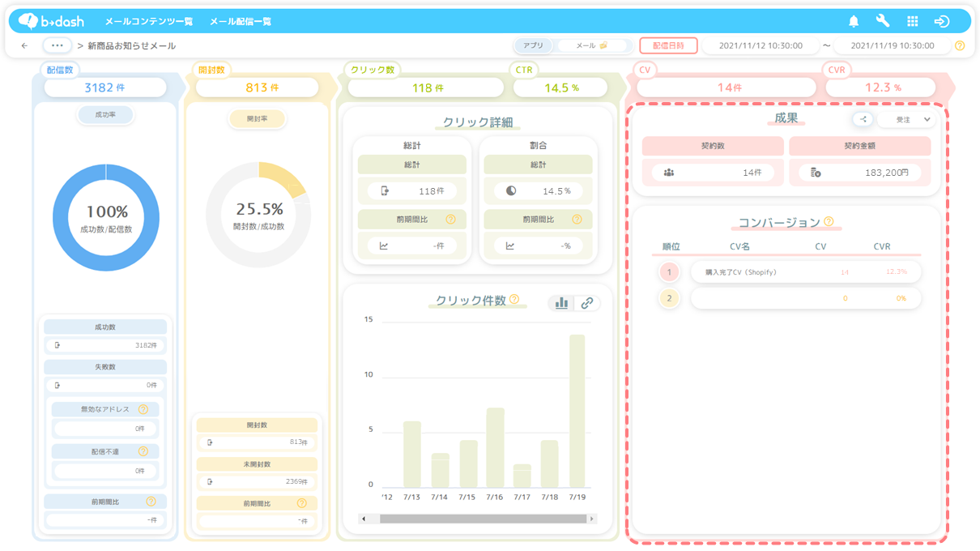Click the logout arrow icon

[x=941, y=21]
